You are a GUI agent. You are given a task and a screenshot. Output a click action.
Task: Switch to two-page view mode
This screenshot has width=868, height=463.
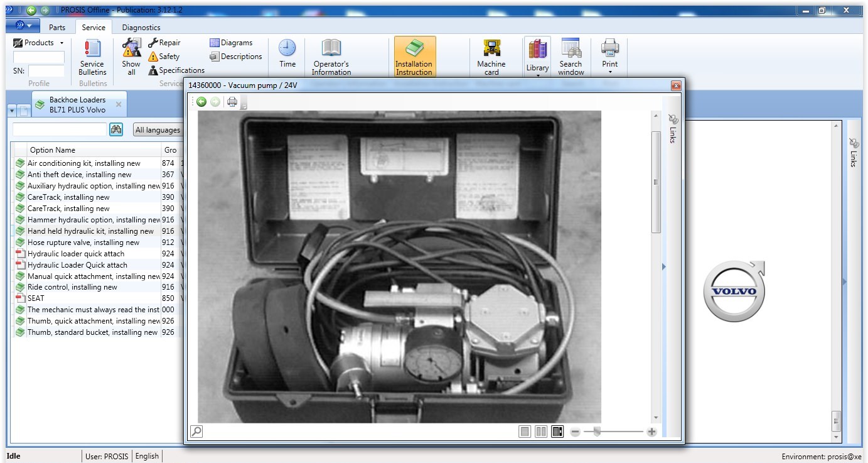pos(541,432)
